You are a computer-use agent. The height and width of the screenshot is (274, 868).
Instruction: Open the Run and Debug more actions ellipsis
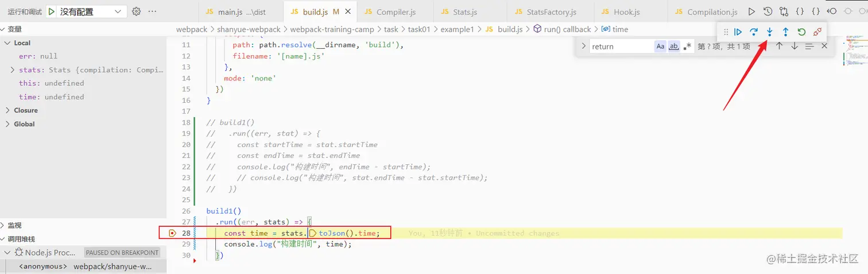(152, 11)
